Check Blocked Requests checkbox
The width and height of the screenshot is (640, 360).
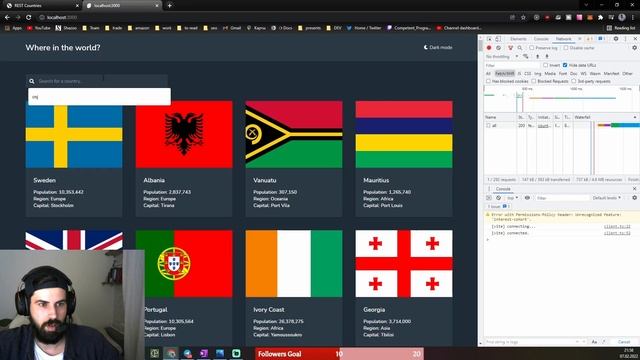[x=533, y=81]
